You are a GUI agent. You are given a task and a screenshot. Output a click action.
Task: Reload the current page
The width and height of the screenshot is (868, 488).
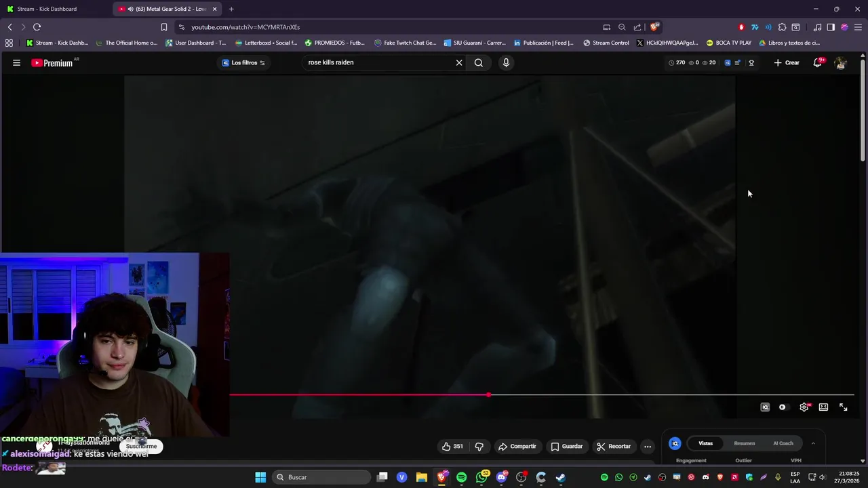click(37, 27)
